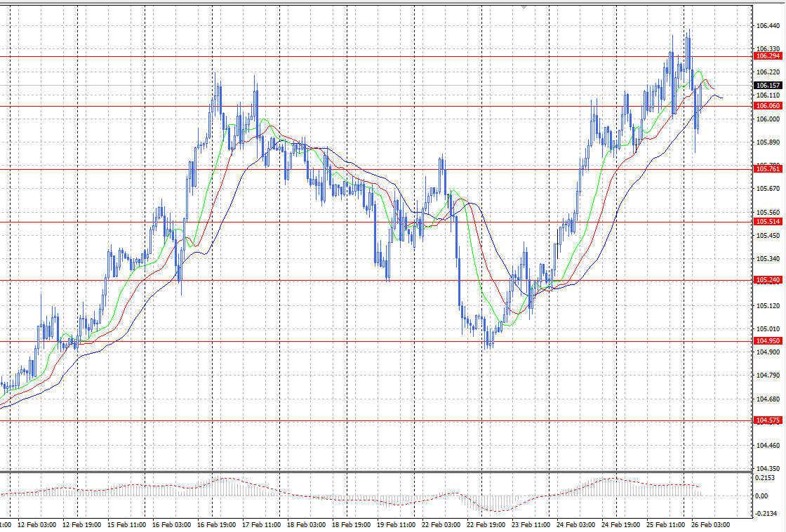Select the red level label 106.060
Viewport: 786px width, 532px height.
(x=768, y=106)
